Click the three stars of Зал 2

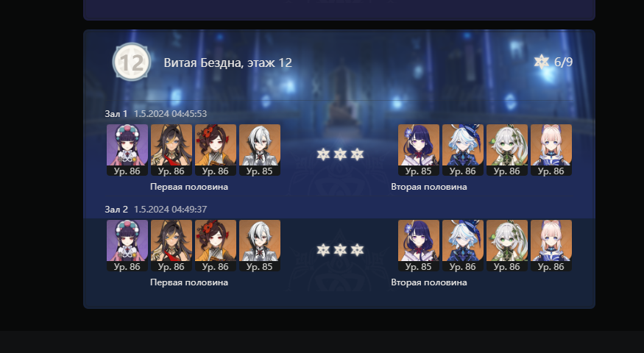coord(340,249)
